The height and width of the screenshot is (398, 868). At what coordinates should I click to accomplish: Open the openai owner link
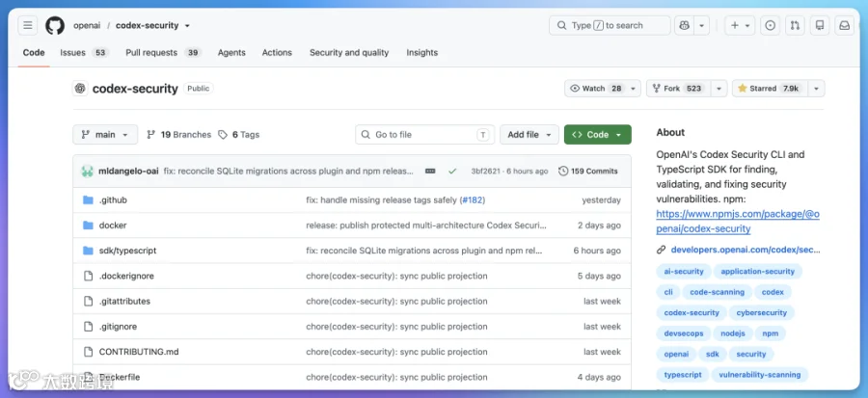[87, 25]
